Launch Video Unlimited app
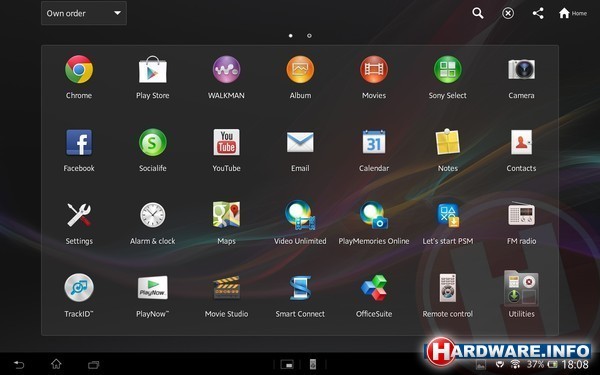Viewport: 600px width, 375px height. pos(300,215)
